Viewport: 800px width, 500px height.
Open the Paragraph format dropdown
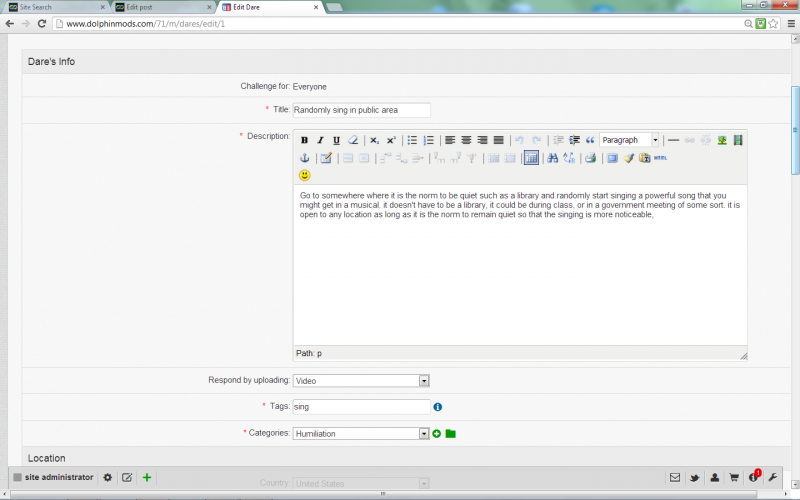coord(629,140)
